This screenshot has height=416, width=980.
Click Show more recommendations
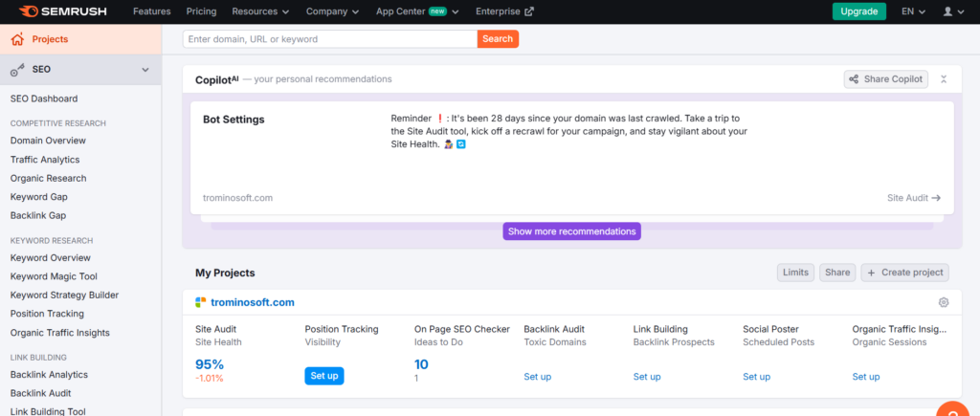click(x=572, y=231)
